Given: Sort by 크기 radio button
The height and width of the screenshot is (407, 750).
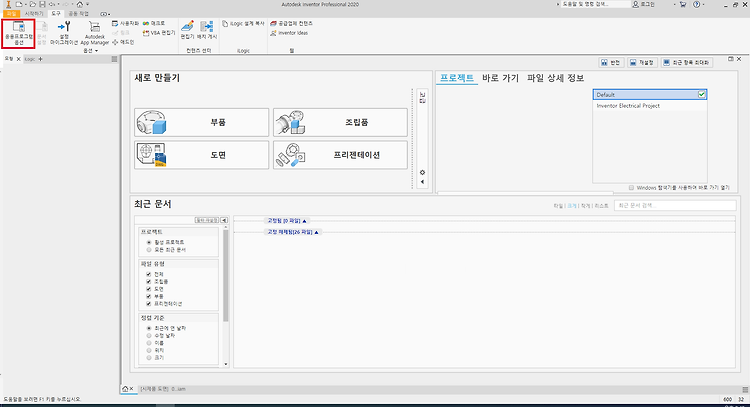Looking at the screenshot, I should (149, 357).
